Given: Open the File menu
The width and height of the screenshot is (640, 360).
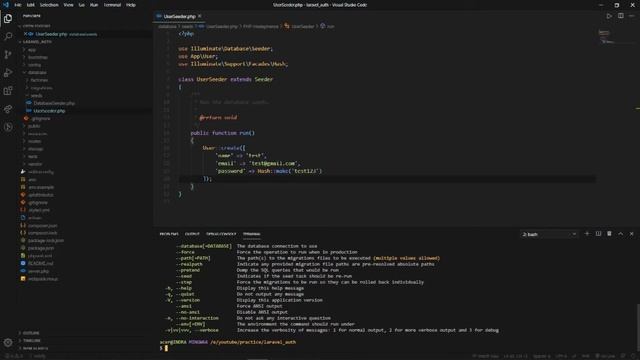Looking at the screenshot, I should tap(18, 5).
